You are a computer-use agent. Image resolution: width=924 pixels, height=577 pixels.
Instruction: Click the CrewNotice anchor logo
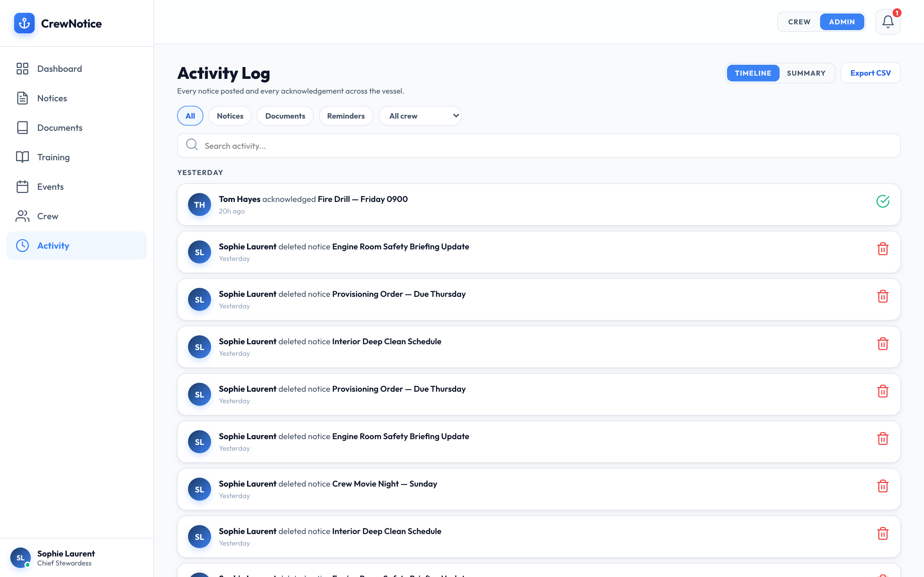point(24,23)
